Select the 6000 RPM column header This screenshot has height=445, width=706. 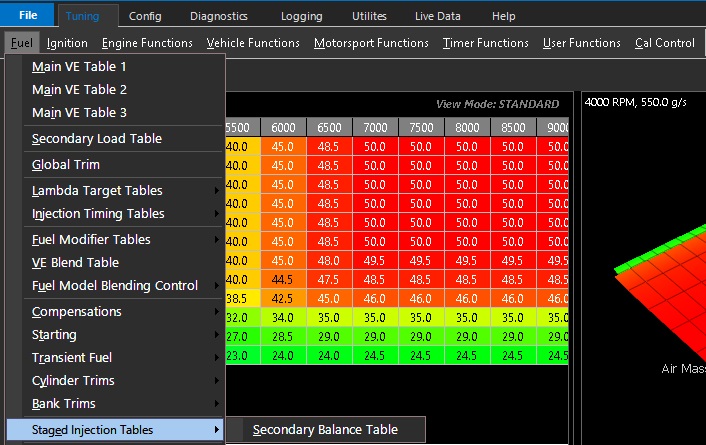tap(283, 127)
